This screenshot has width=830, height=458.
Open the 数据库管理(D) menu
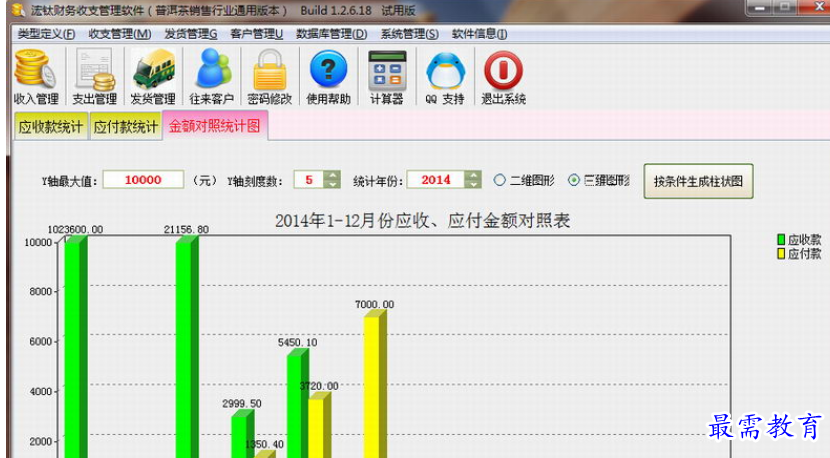(x=331, y=34)
